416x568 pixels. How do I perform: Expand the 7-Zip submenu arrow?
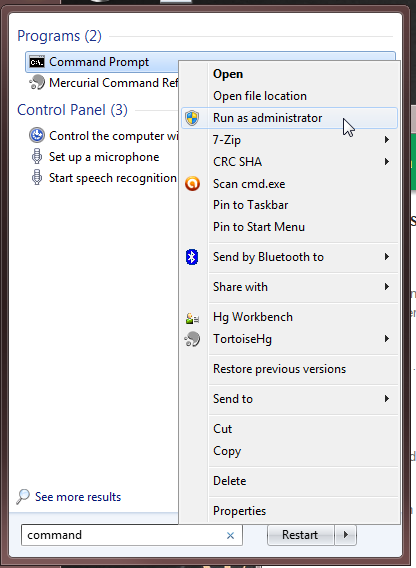387,140
